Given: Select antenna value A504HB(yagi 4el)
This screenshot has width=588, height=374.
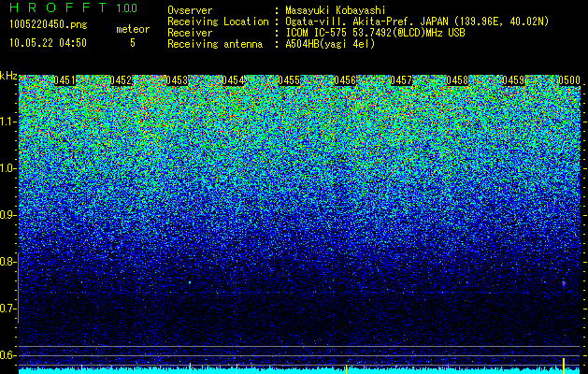Looking at the screenshot, I should [x=330, y=44].
